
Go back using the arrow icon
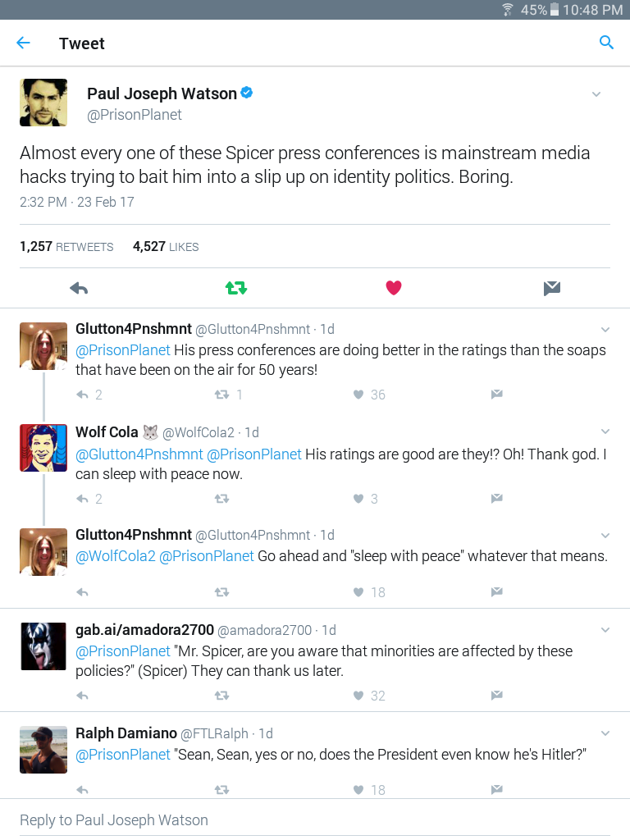23,43
